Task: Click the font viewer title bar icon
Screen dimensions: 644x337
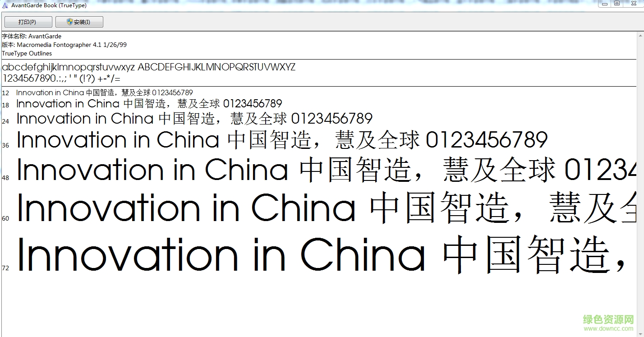Action: pyautogui.click(x=5, y=5)
